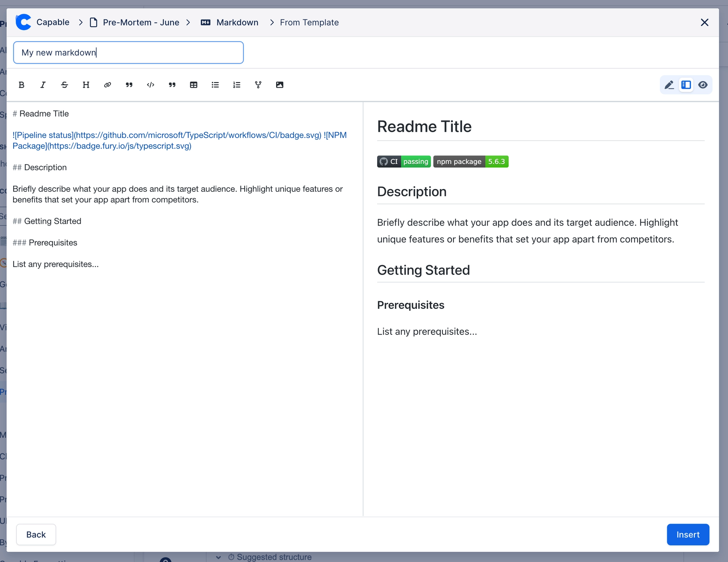The width and height of the screenshot is (728, 562).
Task: Expand the Suggested structure section
Action: [218, 557]
